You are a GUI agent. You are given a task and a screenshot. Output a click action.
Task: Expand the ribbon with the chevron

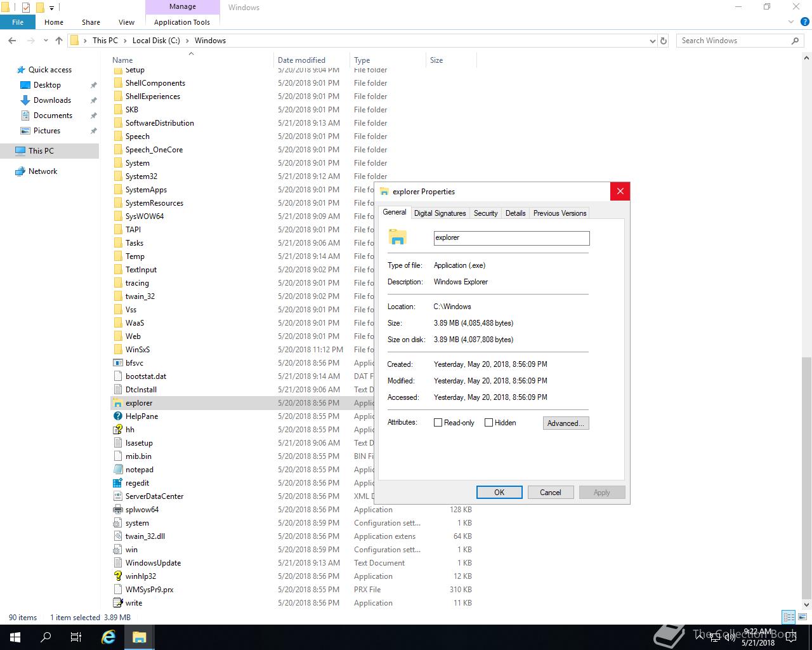791,22
